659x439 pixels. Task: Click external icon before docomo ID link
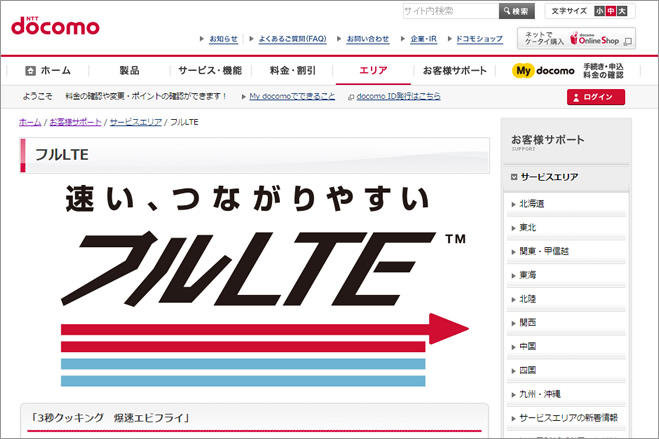pos(351,97)
